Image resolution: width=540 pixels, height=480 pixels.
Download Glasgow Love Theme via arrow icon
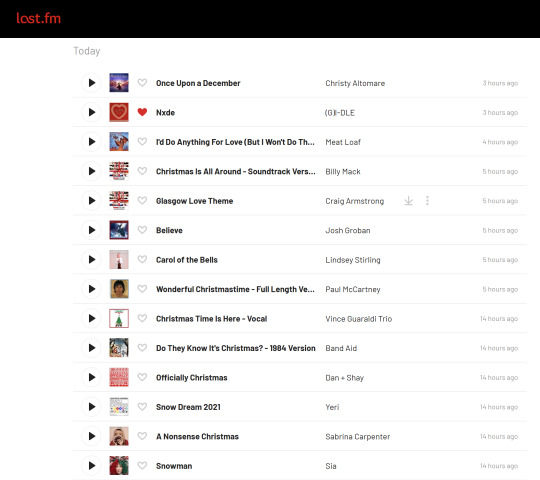[408, 200]
